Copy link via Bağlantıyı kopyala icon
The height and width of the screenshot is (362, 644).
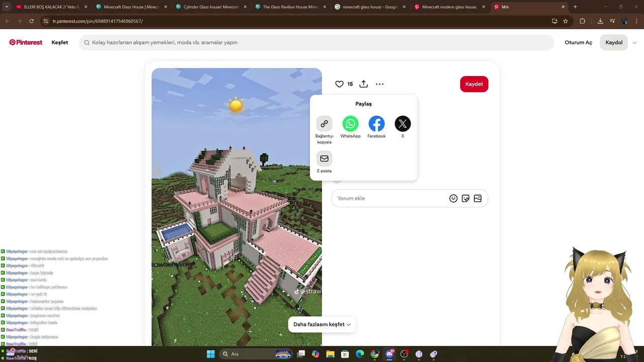[324, 124]
